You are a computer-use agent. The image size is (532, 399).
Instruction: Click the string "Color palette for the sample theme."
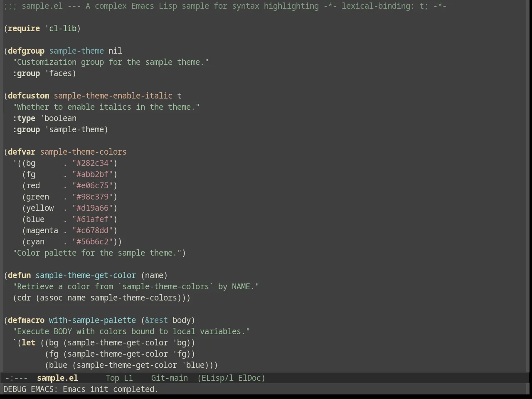[x=97, y=253]
